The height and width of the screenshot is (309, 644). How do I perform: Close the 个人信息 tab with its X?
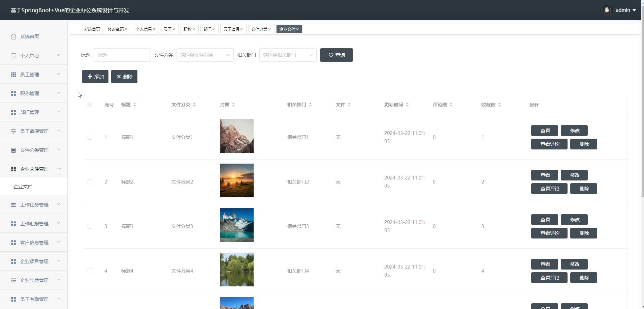(154, 29)
